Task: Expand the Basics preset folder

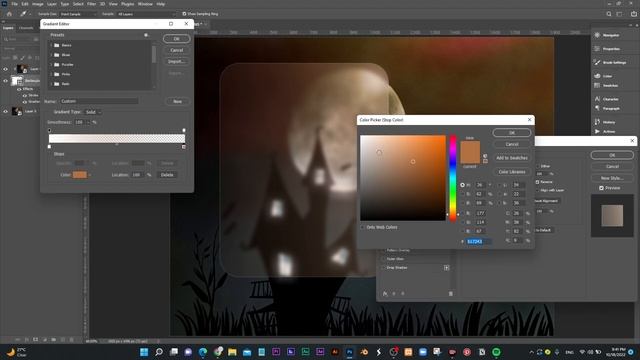Action: 51,45
